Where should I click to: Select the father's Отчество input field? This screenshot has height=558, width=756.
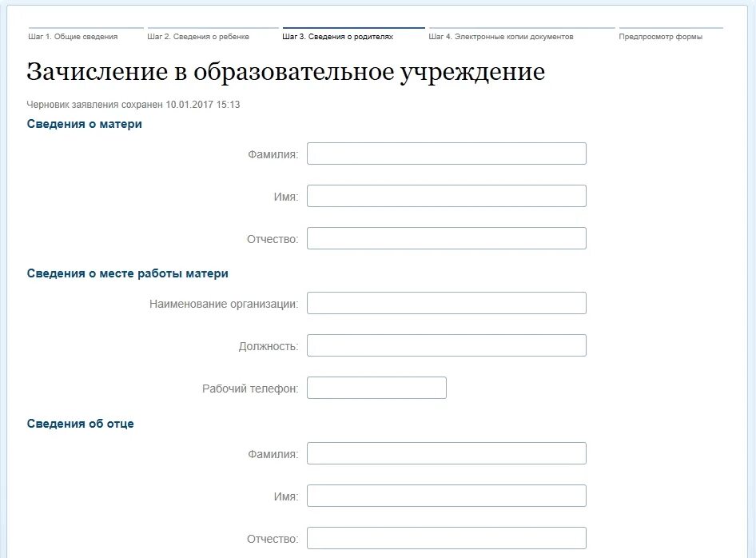click(x=447, y=538)
